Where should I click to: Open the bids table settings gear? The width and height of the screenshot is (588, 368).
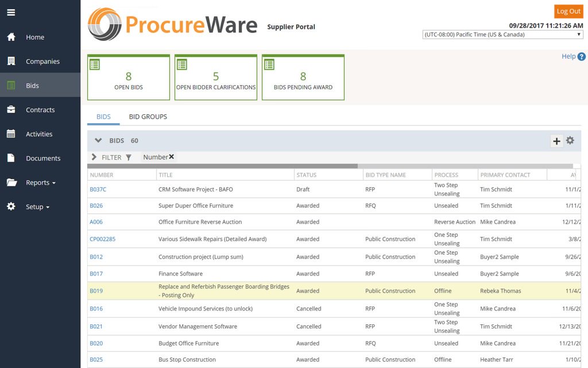pos(570,140)
